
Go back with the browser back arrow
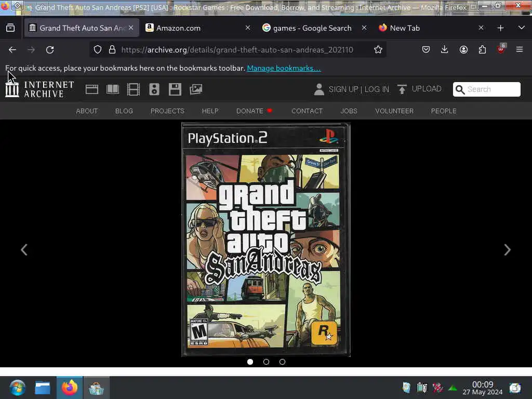tap(12, 50)
